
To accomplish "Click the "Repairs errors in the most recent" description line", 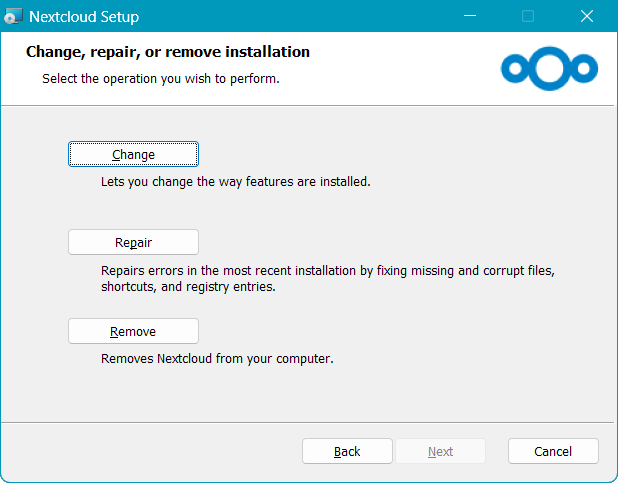I will tap(327, 271).
